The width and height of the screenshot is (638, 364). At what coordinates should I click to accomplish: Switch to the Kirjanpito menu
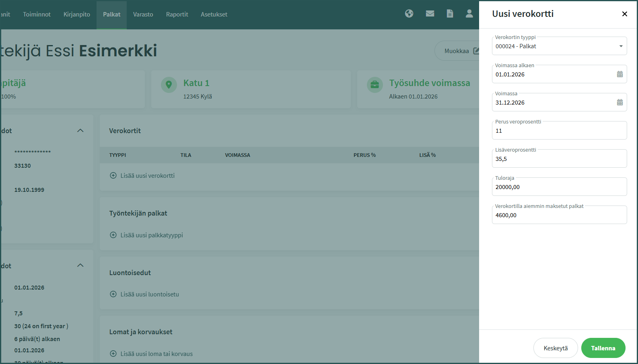click(77, 14)
